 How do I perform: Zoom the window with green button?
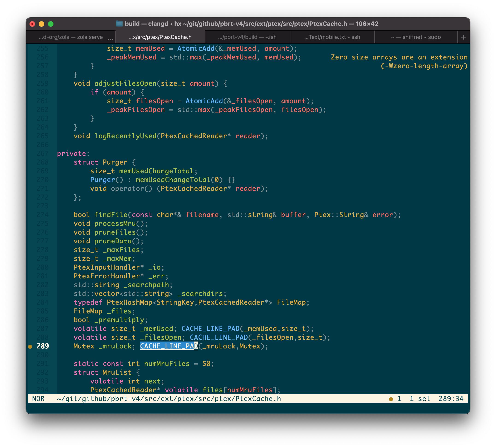tap(51, 24)
